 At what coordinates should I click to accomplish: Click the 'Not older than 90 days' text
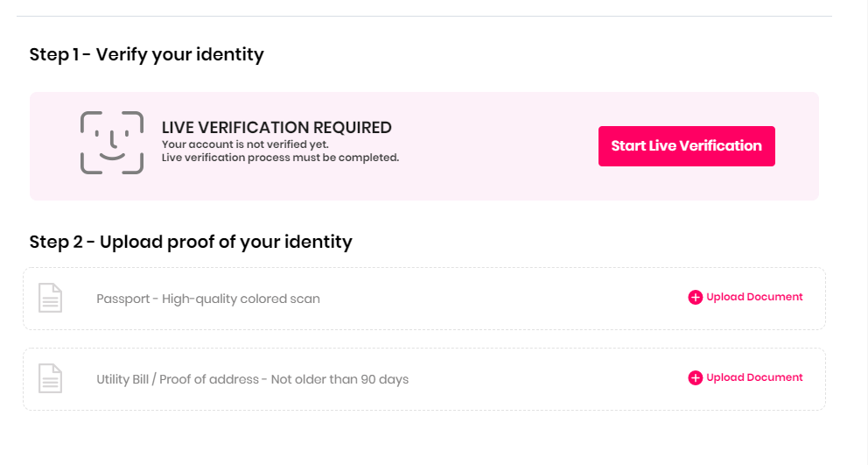(x=340, y=379)
